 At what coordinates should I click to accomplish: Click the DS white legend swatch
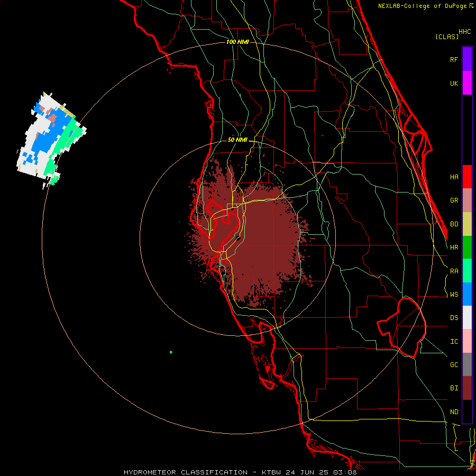(x=467, y=317)
